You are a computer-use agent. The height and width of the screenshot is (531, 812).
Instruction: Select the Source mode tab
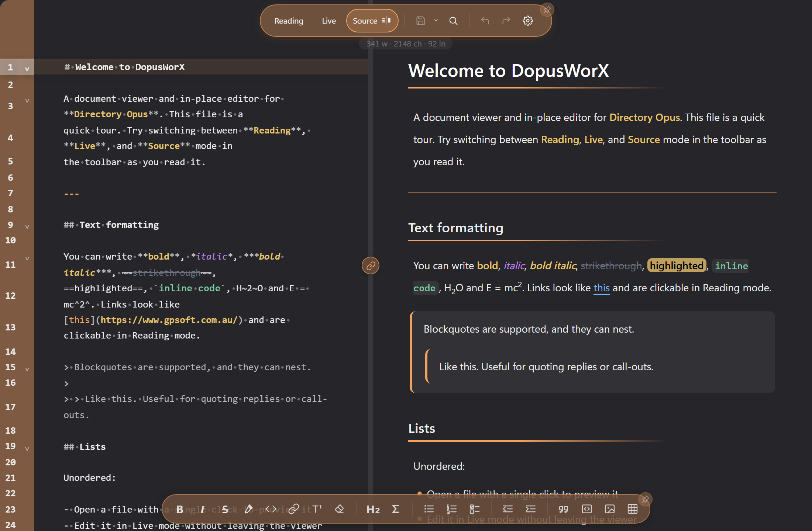tap(372, 21)
